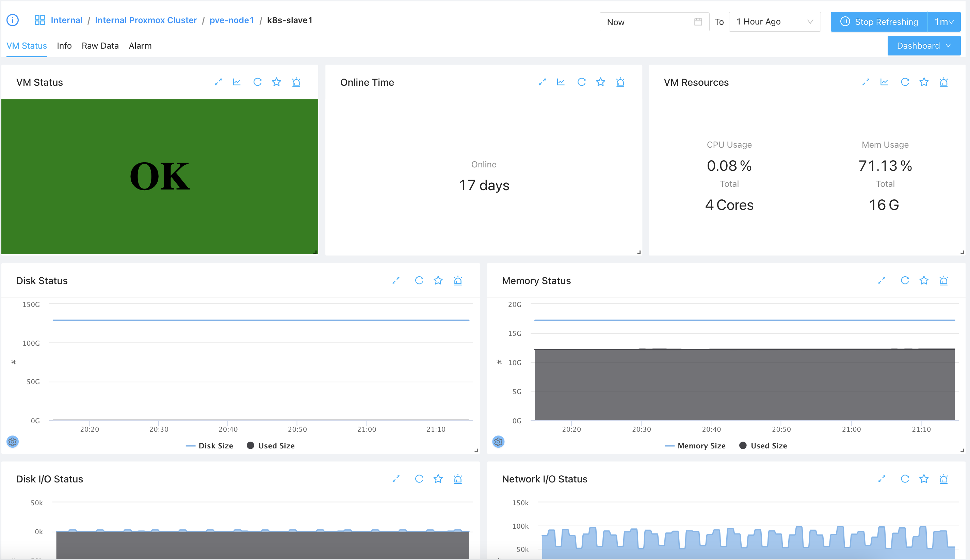
Task: Switch to the Raw Data tab
Action: point(100,46)
